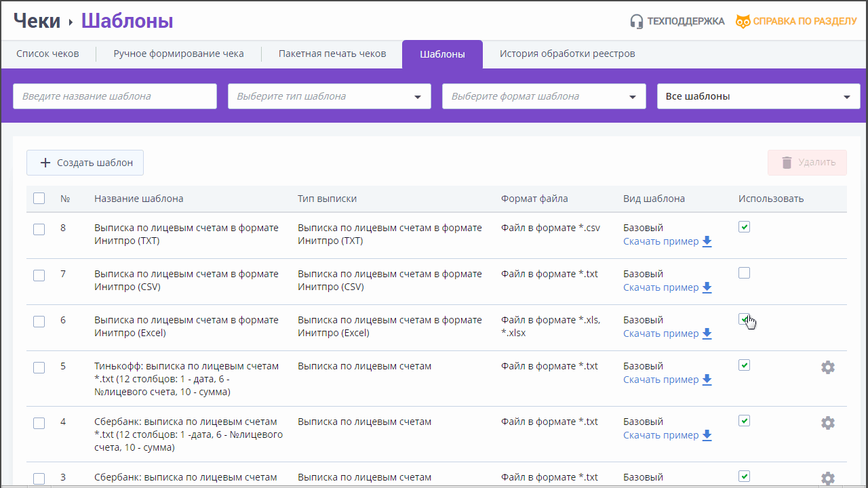Click Скачать пример link for Тинькофф row

point(660,380)
